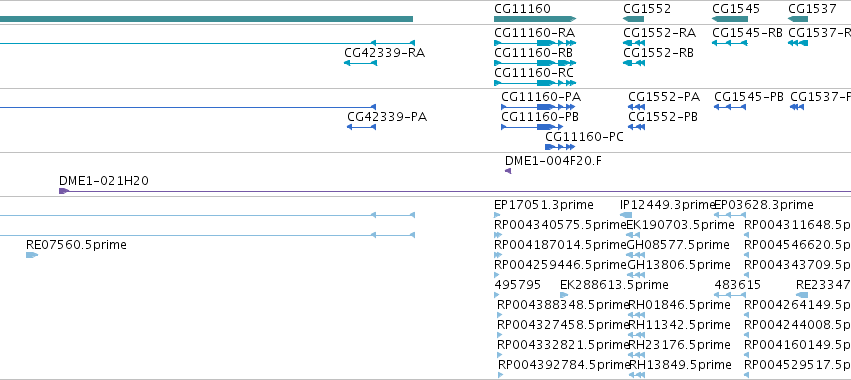Open the CG1552-PA label
The width and height of the screenshot is (851, 380).
coord(664,97)
